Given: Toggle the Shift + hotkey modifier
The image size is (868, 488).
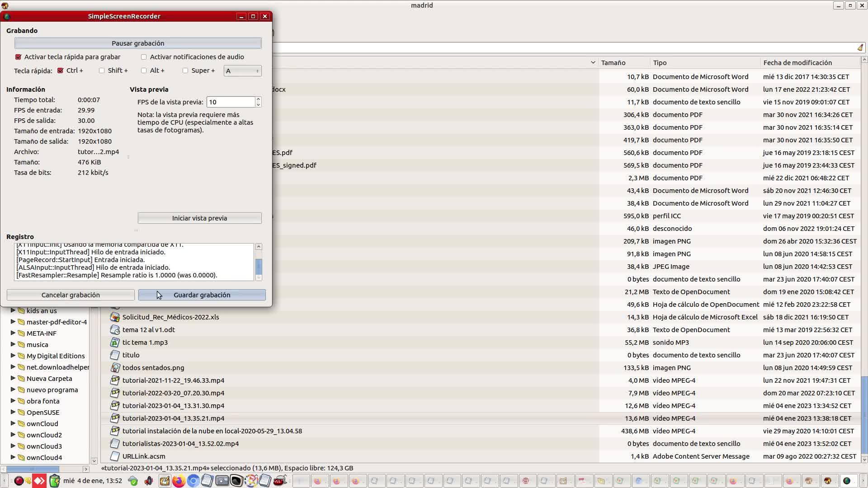Looking at the screenshot, I should coord(102,70).
